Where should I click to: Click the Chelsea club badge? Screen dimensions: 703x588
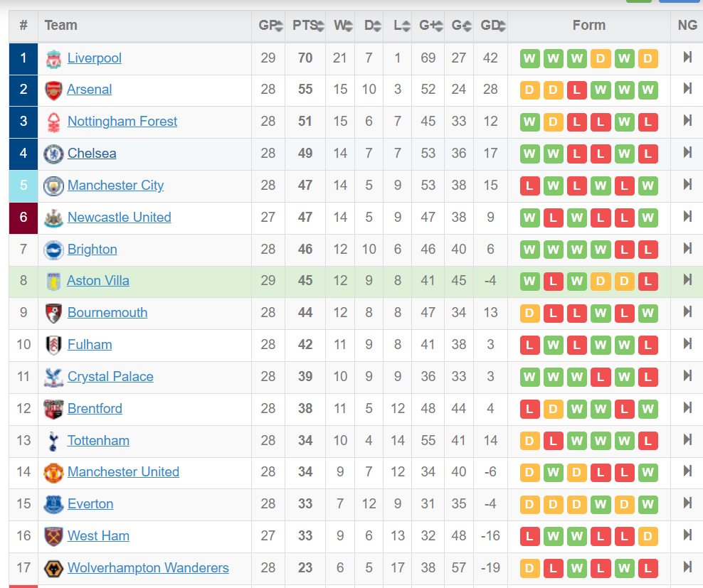(53, 154)
